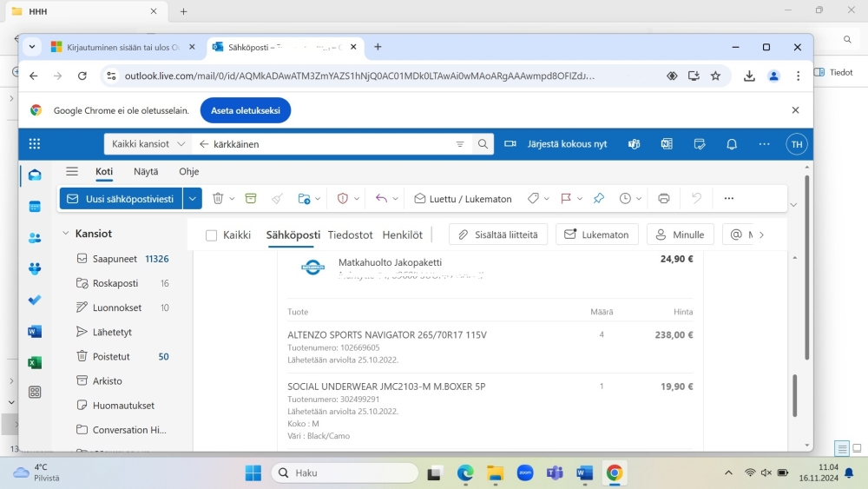The image size is (868, 489).
Task: Open the Teams icon in the Outlook header
Action: (634, 144)
